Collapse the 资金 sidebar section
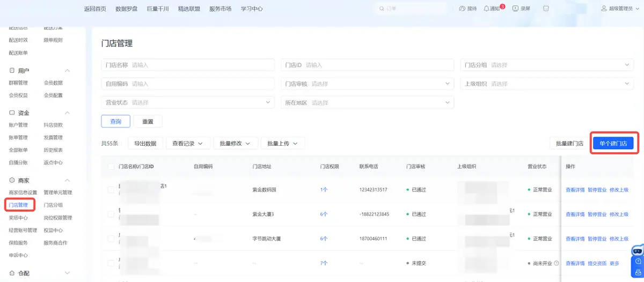The width and height of the screenshot is (644, 282). click(67, 113)
